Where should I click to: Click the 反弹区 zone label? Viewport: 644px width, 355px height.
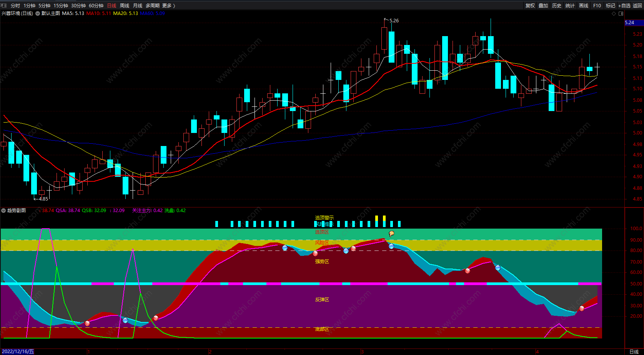click(x=322, y=300)
